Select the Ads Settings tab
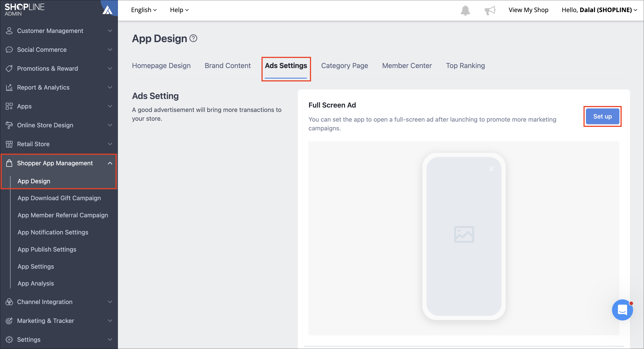 pyautogui.click(x=286, y=66)
